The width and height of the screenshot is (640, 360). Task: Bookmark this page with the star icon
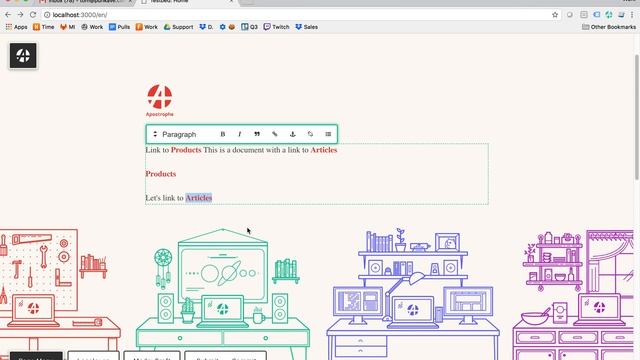[555, 15]
